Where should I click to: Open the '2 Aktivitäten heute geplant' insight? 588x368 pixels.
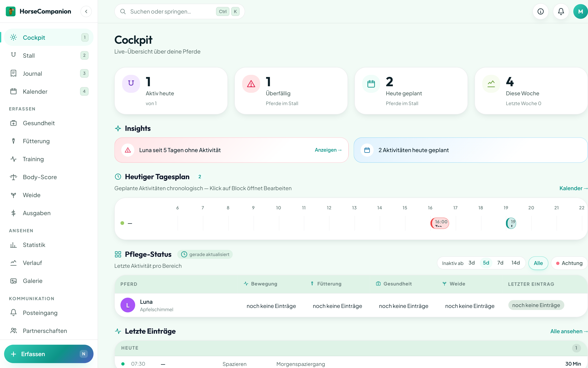(471, 150)
